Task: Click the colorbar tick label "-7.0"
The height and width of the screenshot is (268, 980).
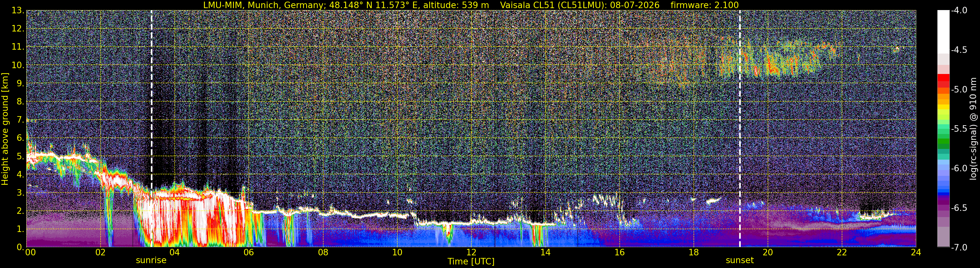Action: point(959,248)
